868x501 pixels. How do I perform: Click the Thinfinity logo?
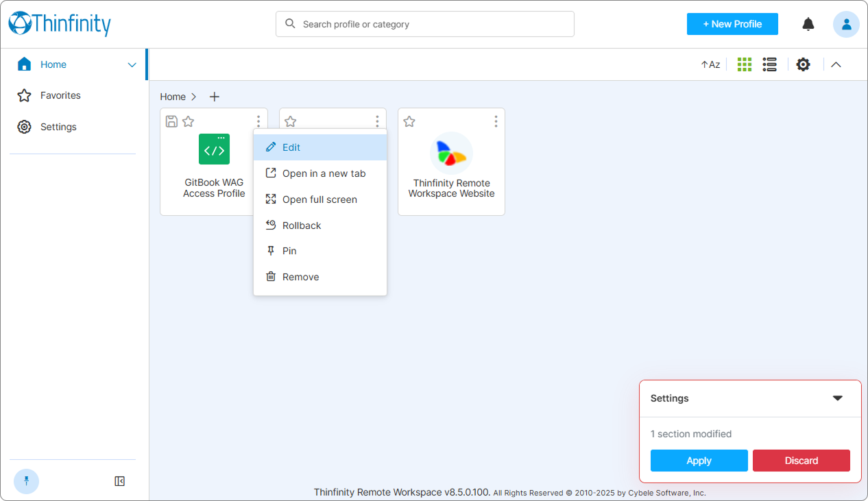(60, 24)
